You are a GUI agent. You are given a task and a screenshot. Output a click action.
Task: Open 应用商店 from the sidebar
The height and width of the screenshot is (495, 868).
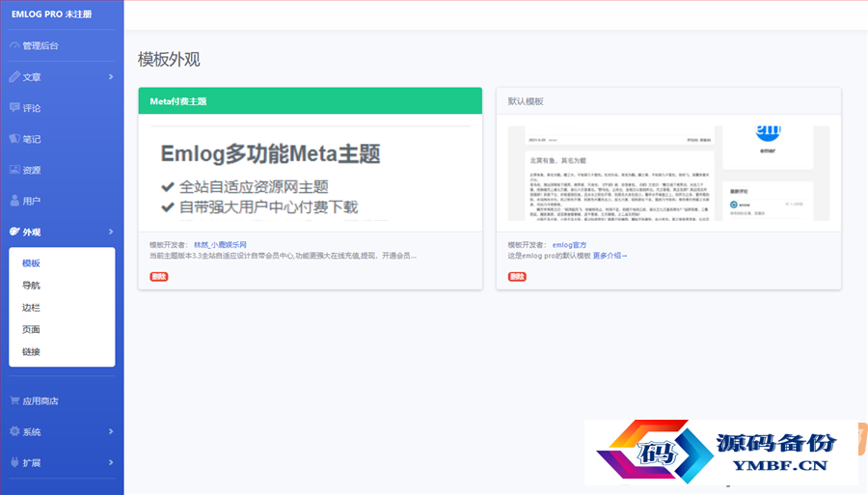coord(41,400)
